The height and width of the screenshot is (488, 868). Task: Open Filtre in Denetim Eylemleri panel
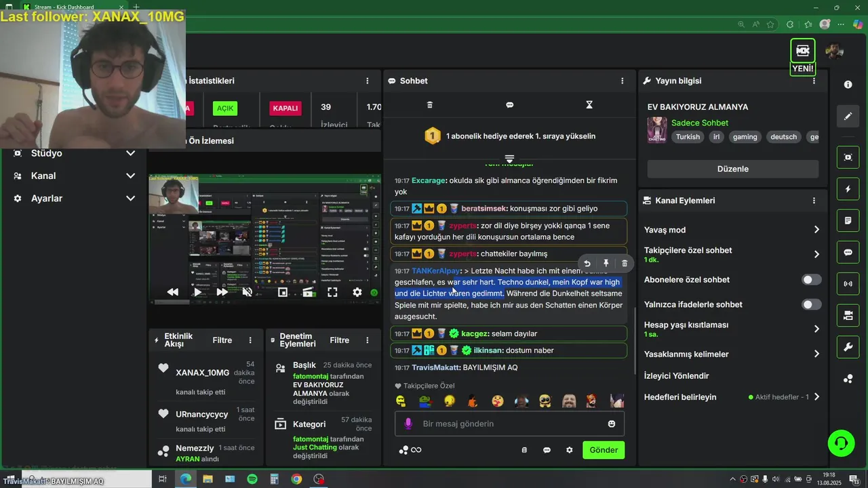pos(340,340)
